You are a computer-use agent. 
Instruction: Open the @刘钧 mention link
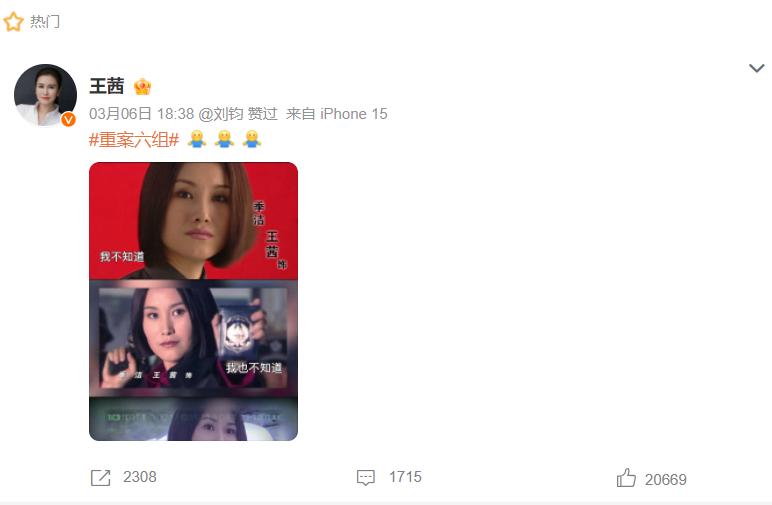(x=221, y=114)
